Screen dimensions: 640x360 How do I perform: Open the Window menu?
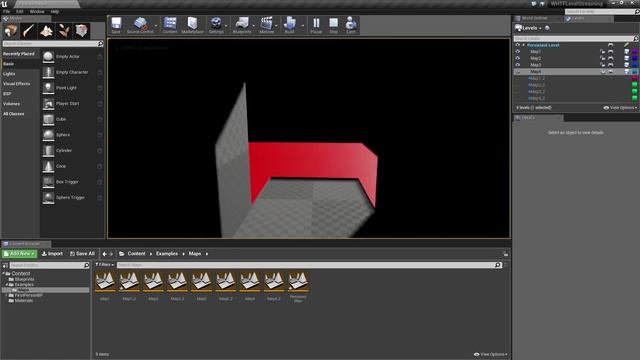[37, 11]
